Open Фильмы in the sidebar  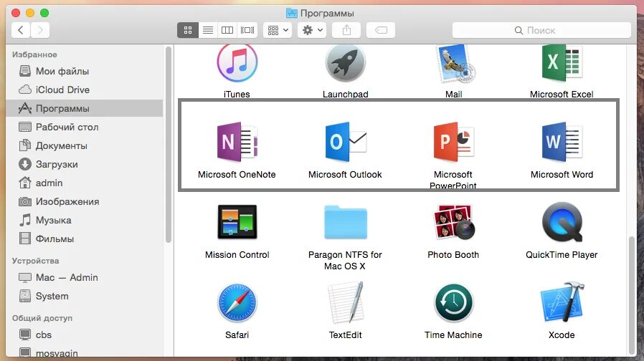85,239
